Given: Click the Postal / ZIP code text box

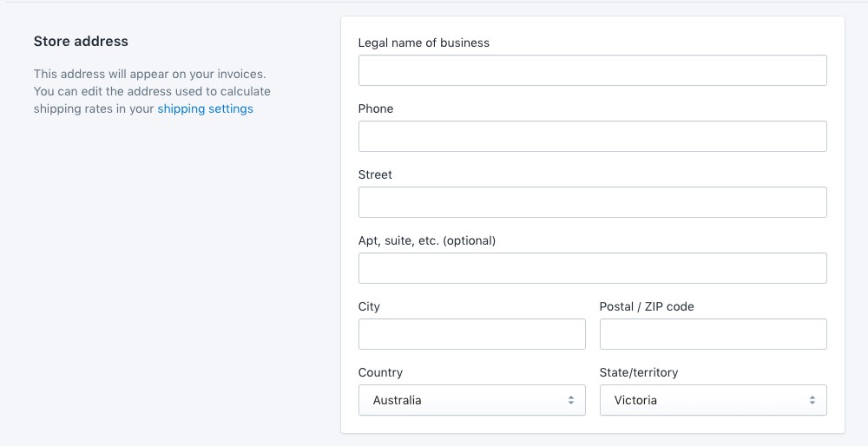Looking at the screenshot, I should [x=713, y=334].
